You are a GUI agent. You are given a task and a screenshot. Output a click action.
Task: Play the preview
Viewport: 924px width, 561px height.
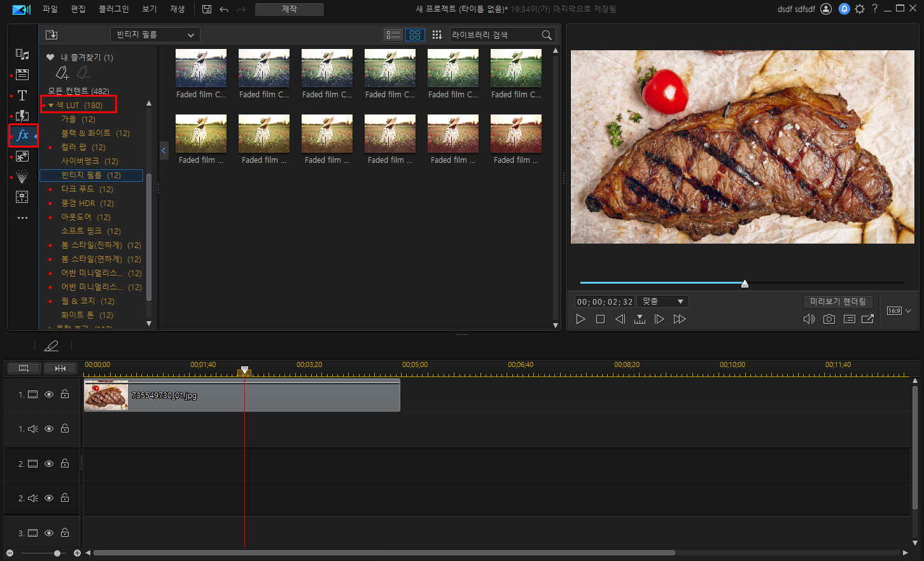point(580,319)
